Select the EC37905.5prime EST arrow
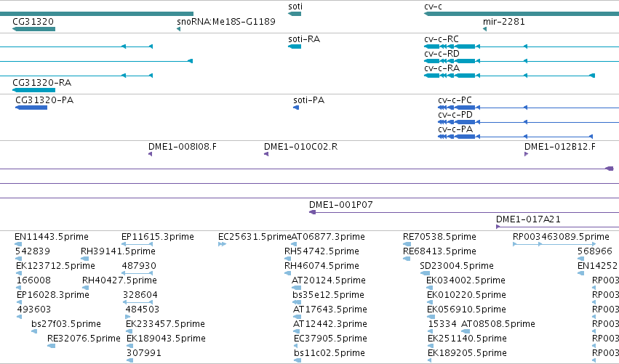Image resolution: width=619 pixels, height=364 pixels. tap(297, 347)
